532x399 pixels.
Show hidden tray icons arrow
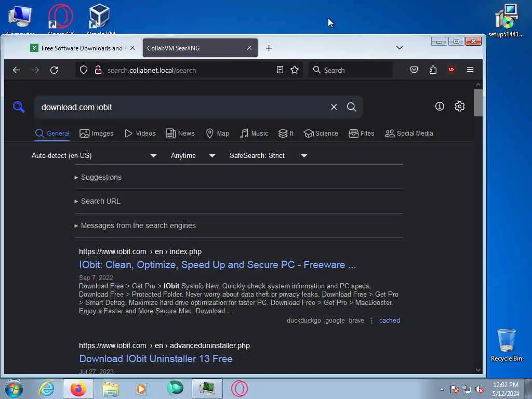(x=442, y=389)
